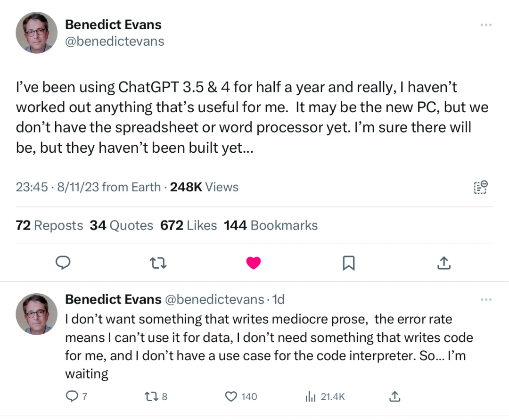Open Benedict Evans profile picture at top
Viewport: 509px width, 420px height.
(36, 33)
